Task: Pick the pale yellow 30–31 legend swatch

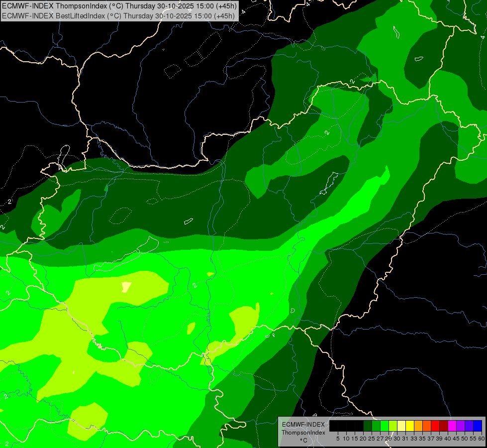Action: tap(401, 426)
